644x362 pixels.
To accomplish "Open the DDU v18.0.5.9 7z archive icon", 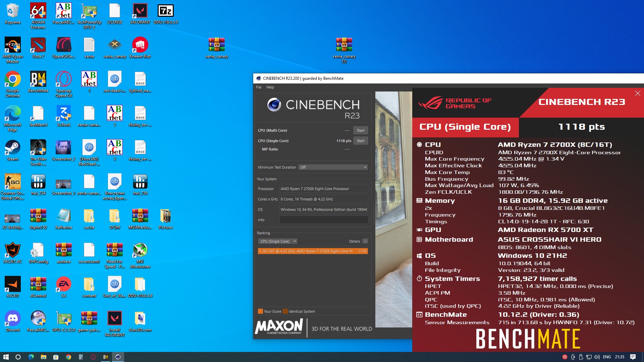I will coord(165,13).
